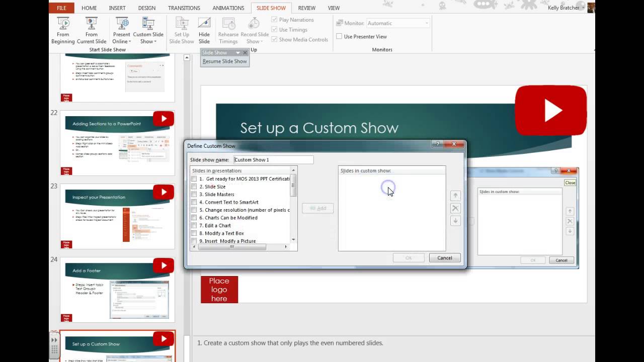The image size is (644, 362).
Task: Switch to the TRANSITIONS tab
Action: click(184, 8)
